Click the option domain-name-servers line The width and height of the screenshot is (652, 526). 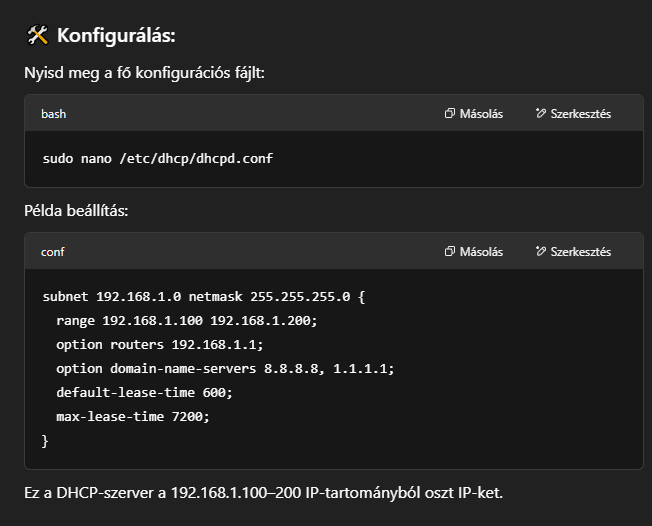pyautogui.click(x=225, y=369)
